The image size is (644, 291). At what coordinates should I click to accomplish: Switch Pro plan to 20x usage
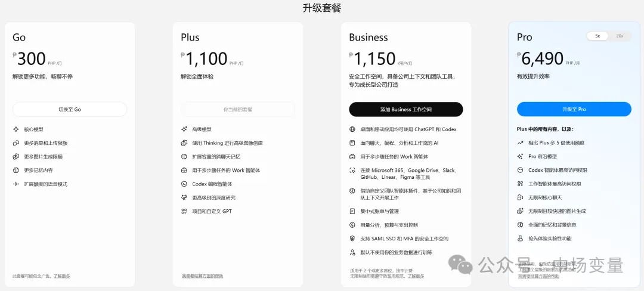[620, 36]
